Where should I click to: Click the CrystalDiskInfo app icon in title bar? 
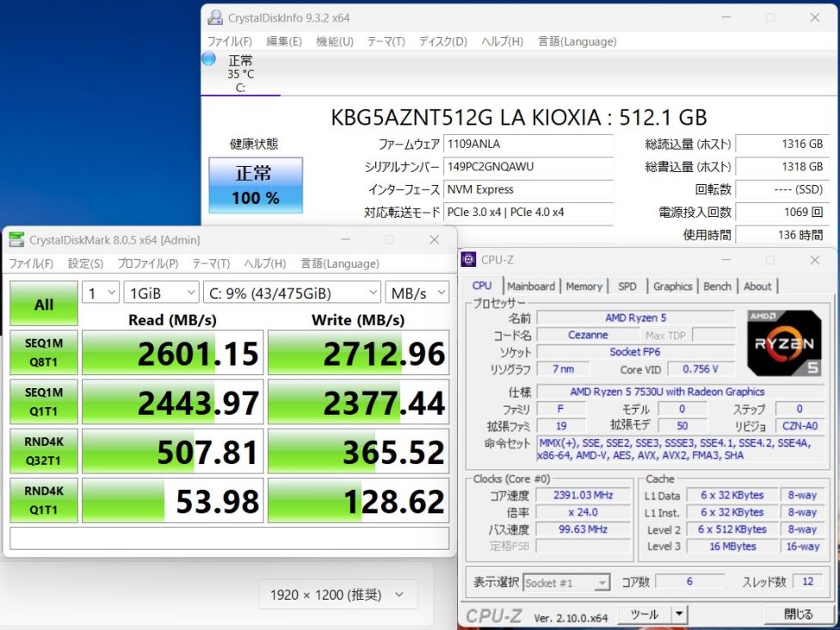coord(215,18)
